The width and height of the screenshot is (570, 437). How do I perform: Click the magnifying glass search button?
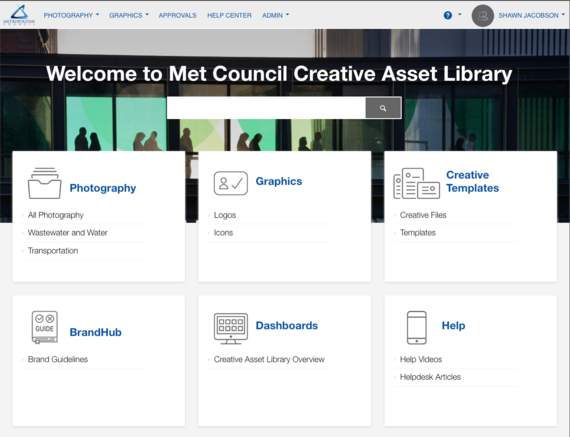[x=383, y=108]
